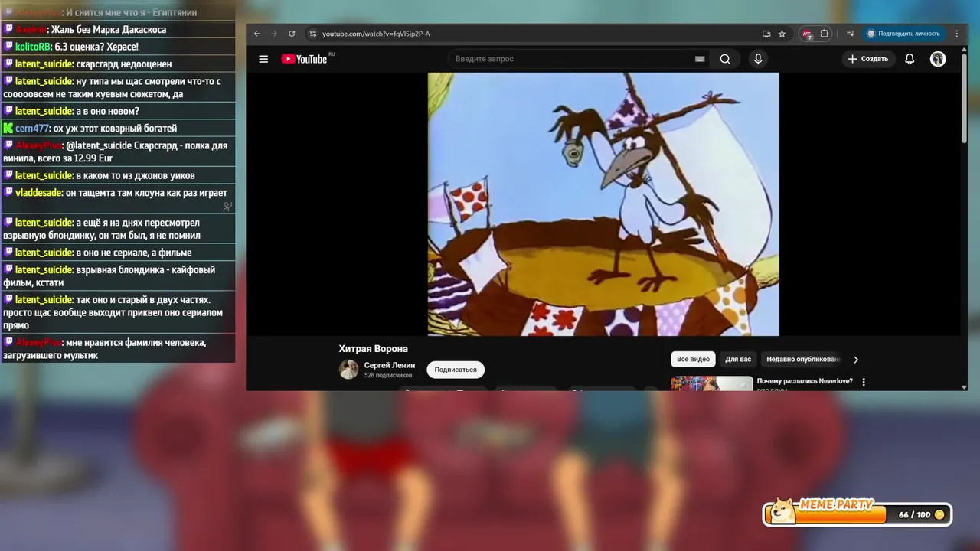Open site information icon in address bar
This screenshot has height=551, width=980.
[x=312, y=34]
